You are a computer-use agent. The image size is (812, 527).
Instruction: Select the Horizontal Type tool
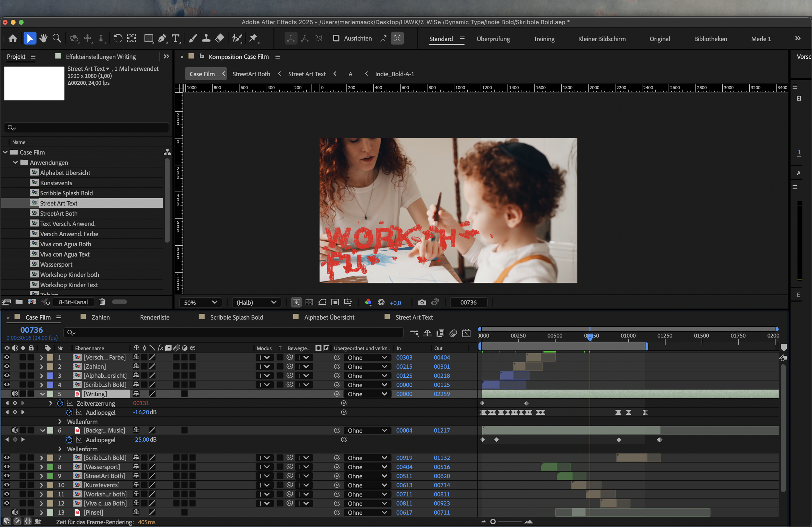tap(176, 39)
